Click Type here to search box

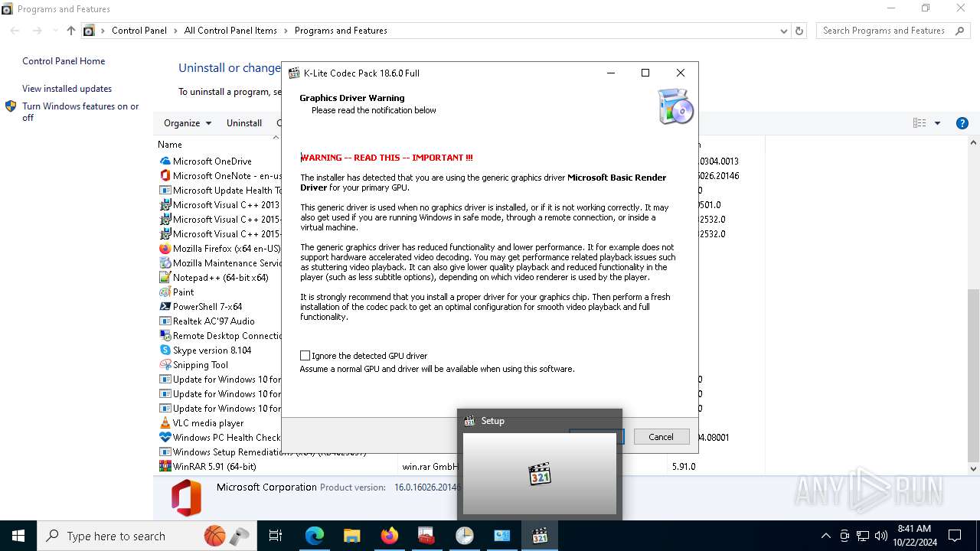[148, 536]
